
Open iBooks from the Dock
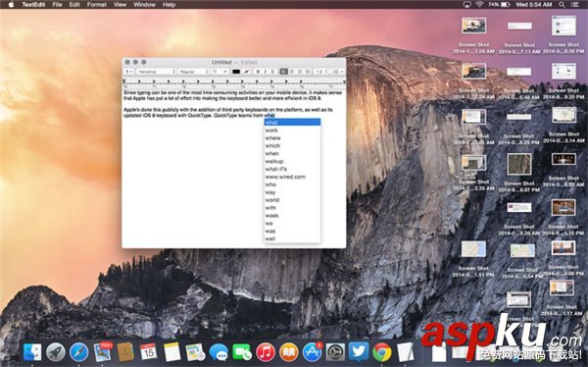pyautogui.click(x=289, y=352)
